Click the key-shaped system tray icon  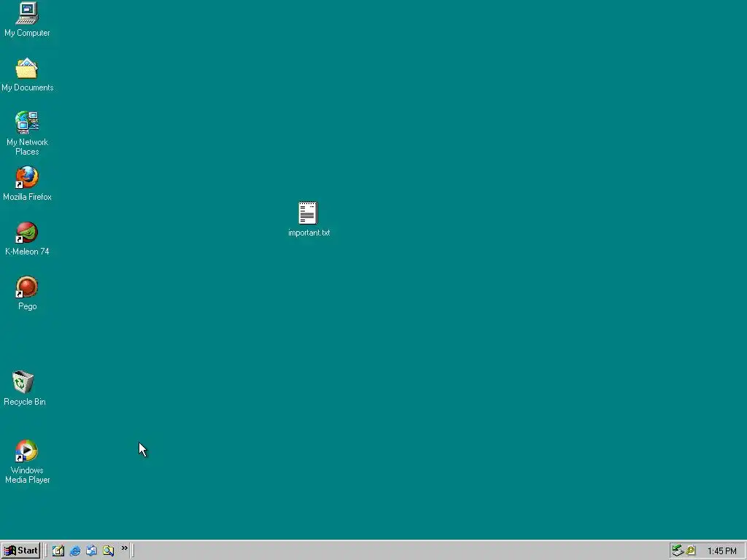pos(690,551)
